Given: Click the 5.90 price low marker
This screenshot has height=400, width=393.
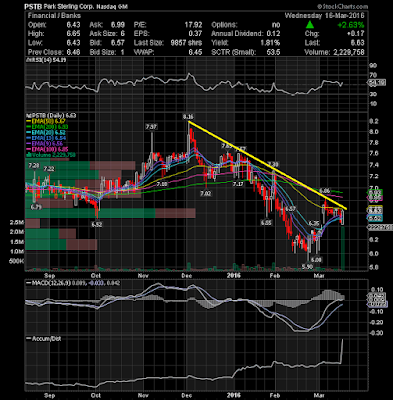Looking at the screenshot, I should coord(307,266).
